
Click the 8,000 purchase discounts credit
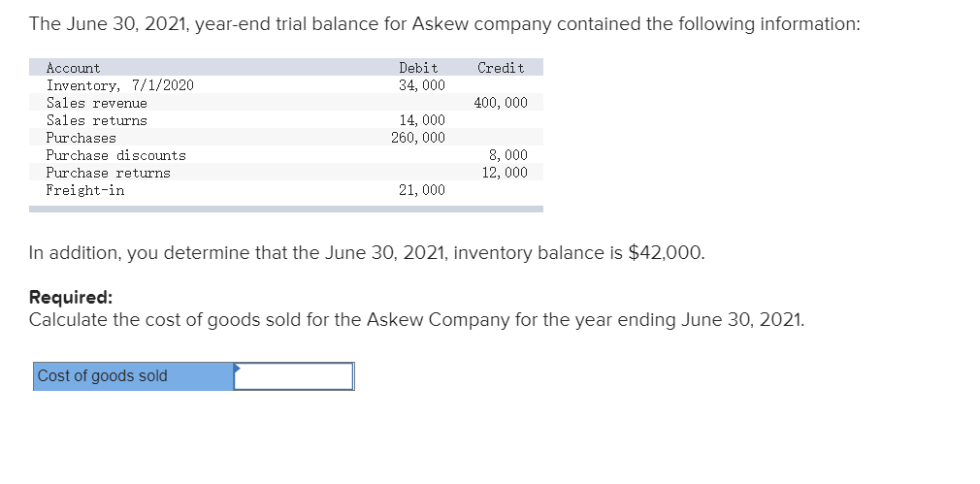click(x=508, y=155)
